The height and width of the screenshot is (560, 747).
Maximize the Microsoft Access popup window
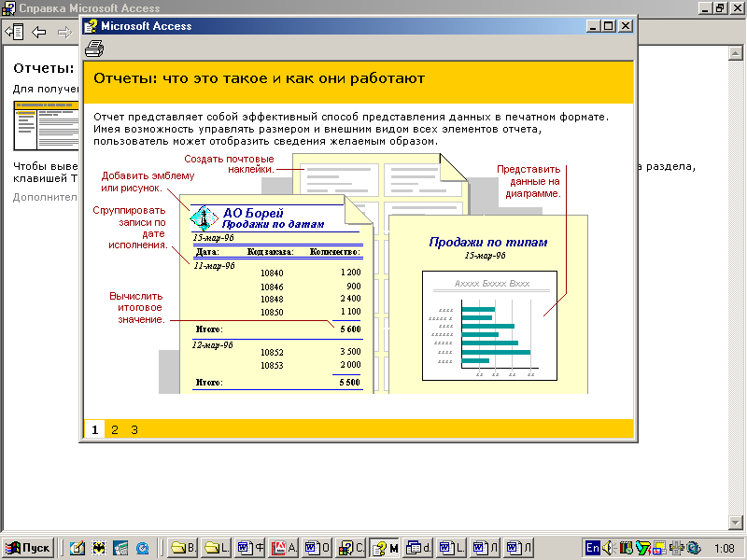point(609,26)
